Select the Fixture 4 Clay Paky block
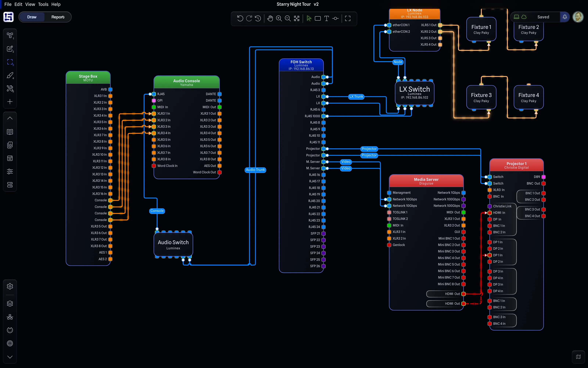Image resolution: width=588 pixels, height=368 pixels. click(x=528, y=97)
